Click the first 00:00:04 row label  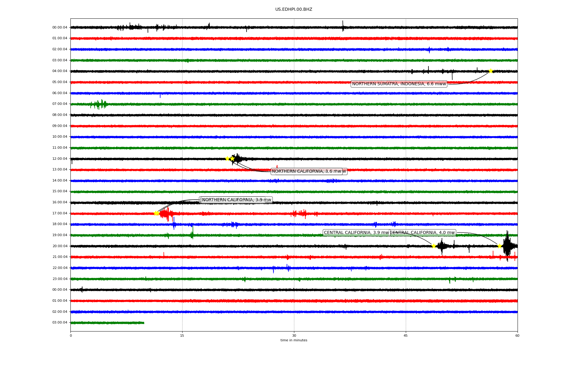point(60,28)
